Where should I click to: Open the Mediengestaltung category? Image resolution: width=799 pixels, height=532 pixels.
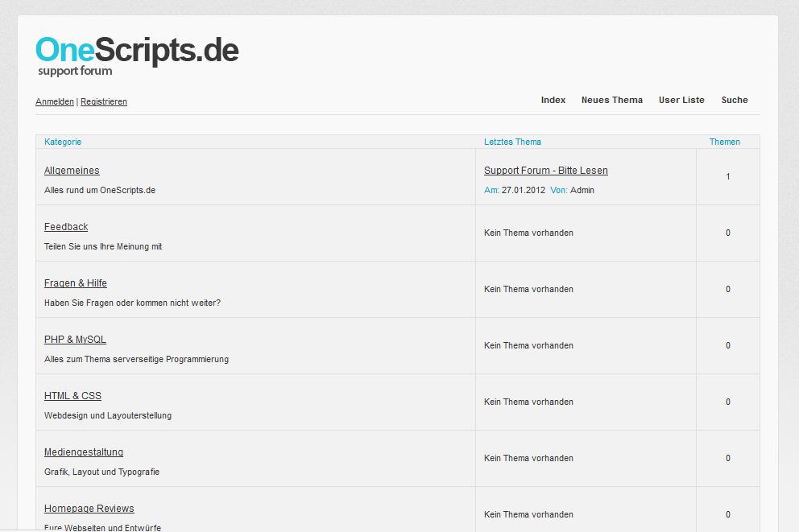(83, 452)
